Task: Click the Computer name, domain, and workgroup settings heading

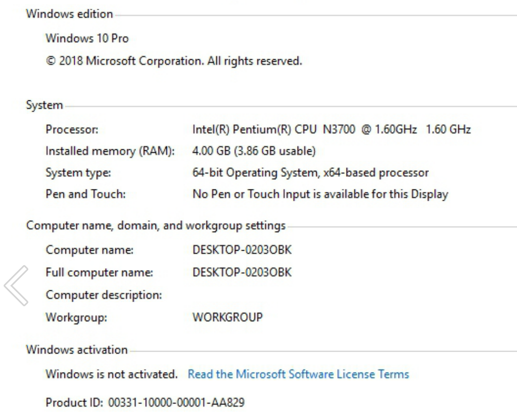Action: click(x=156, y=225)
